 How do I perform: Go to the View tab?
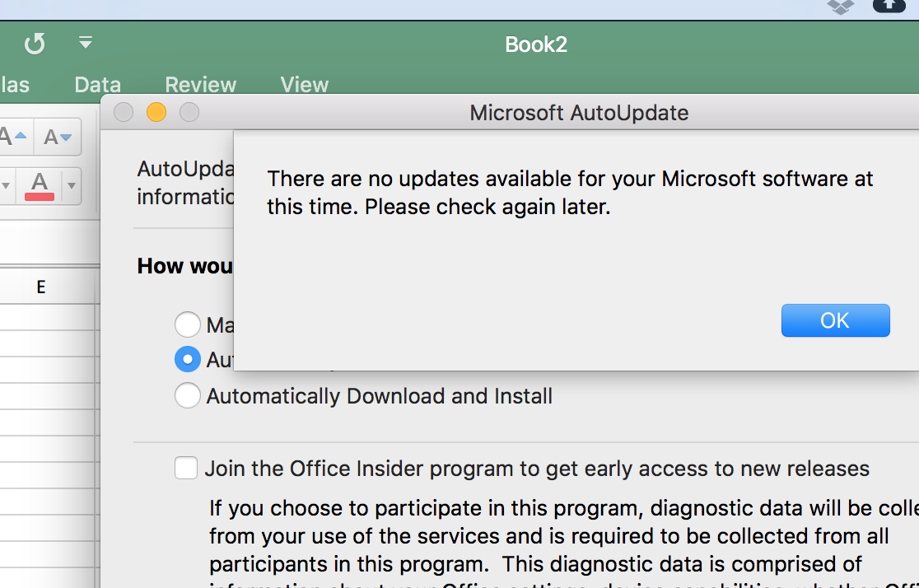click(304, 85)
